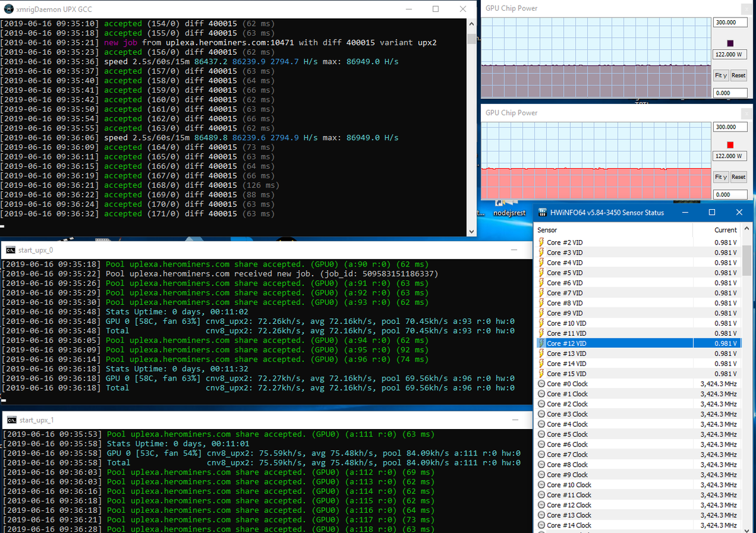Click the 0.000 minimum field on the red graph

[730, 194]
